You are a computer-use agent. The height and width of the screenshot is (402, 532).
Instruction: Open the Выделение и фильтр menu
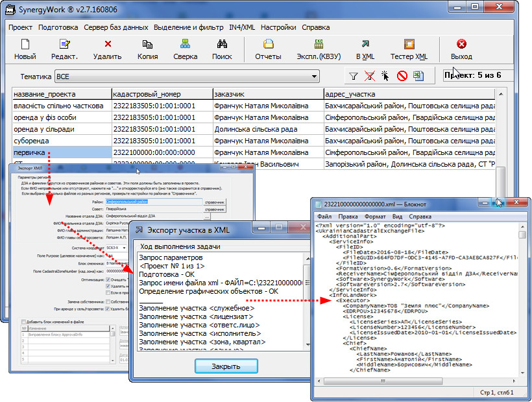pyautogui.click(x=189, y=27)
